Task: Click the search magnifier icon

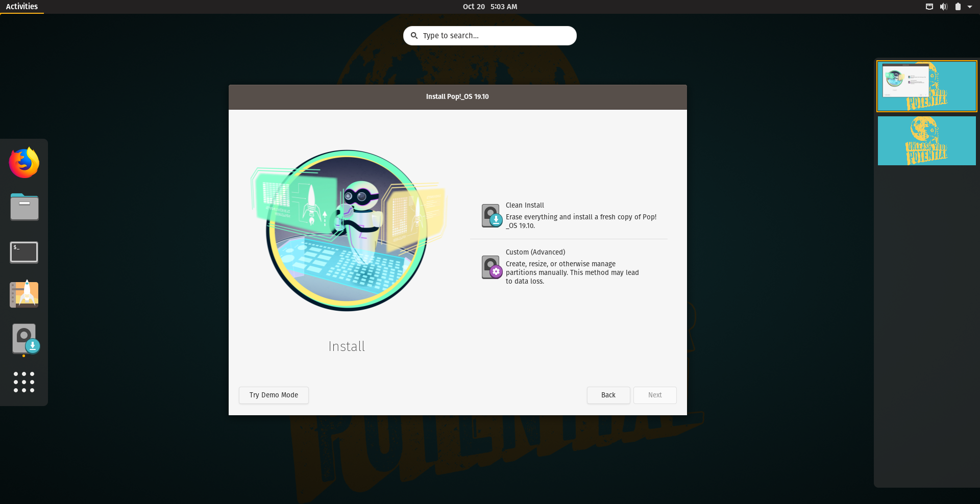Action: (x=414, y=36)
